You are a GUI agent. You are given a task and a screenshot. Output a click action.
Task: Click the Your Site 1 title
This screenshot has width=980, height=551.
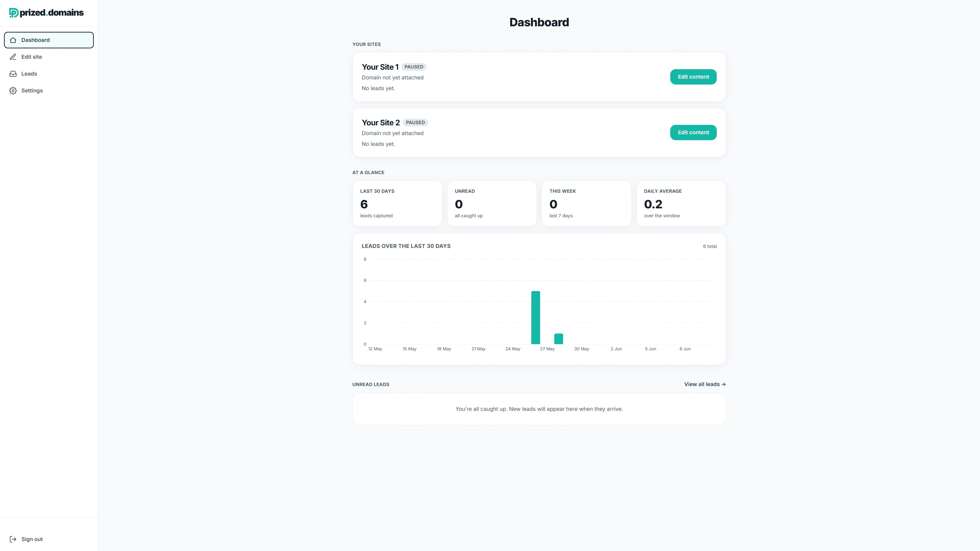click(x=380, y=67)
